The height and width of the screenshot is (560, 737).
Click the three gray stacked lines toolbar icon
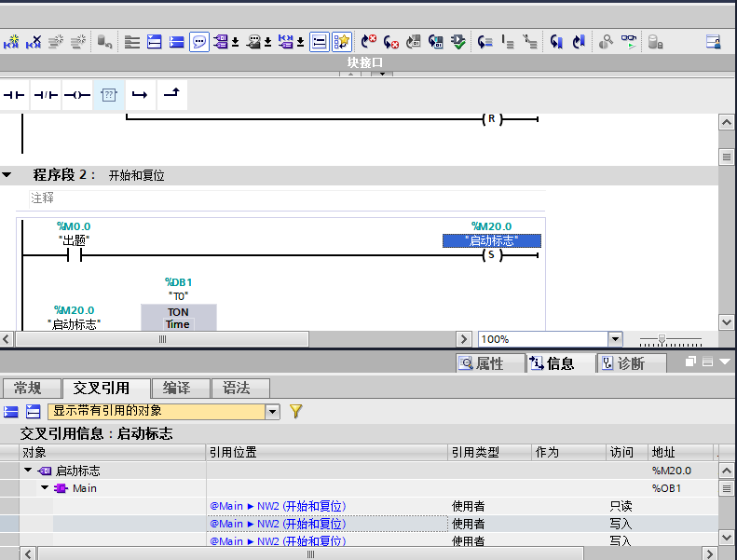tap(132, 42)
